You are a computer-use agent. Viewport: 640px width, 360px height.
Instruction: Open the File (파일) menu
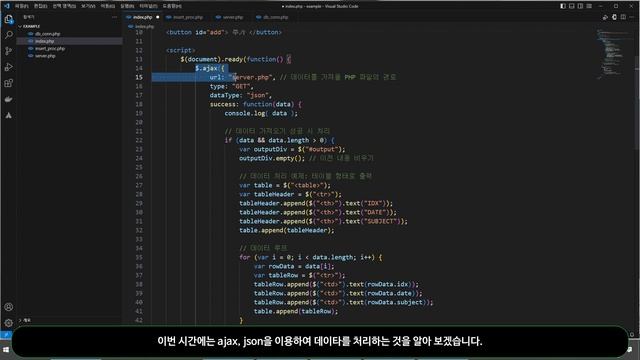pos(22,6)
